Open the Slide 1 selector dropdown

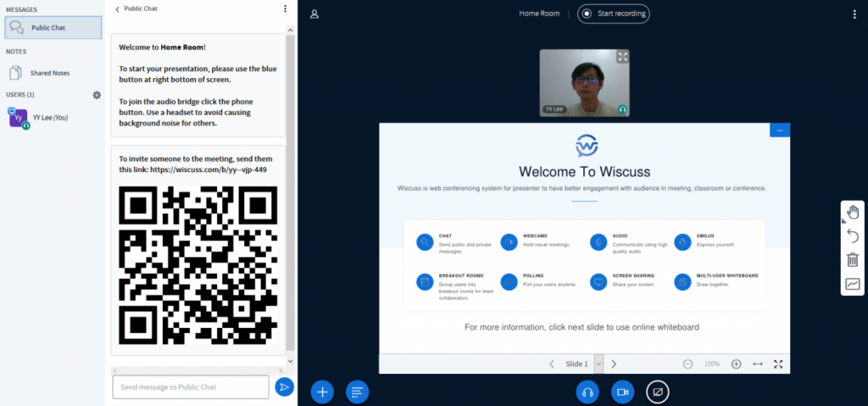tap(598, 364)
